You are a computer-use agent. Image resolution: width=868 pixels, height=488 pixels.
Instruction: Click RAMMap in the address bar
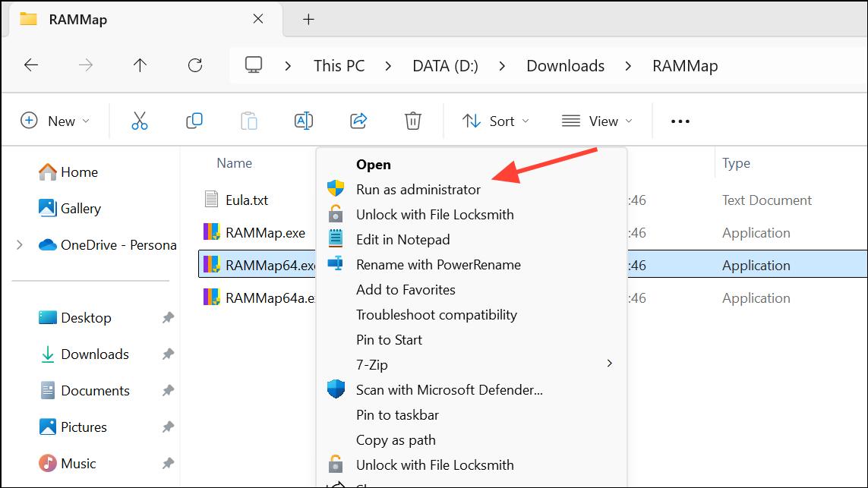[x=685, y=66]
